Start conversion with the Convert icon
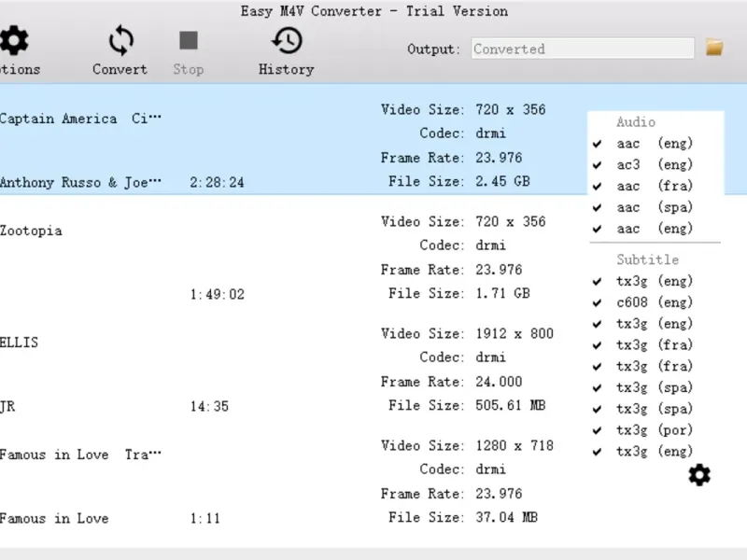747x560 pixels. click(x=120, y=40)
